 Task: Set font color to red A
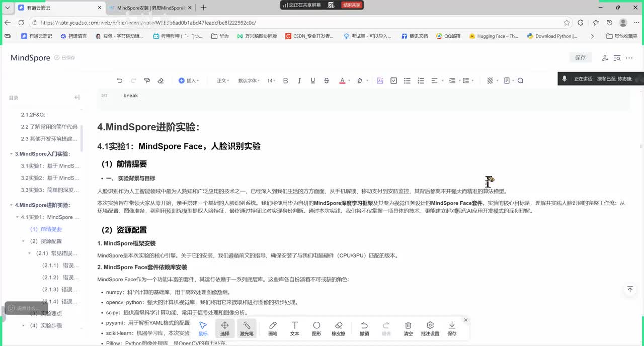342,80
